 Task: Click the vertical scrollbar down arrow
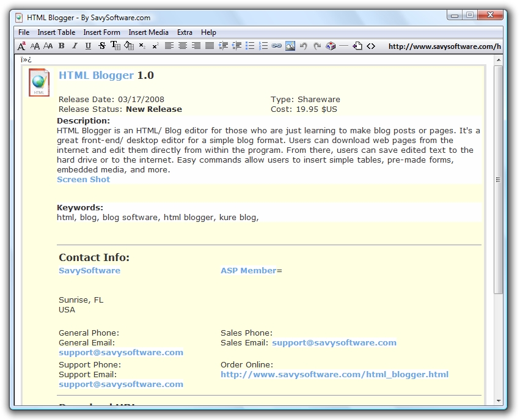pos(498,400)
